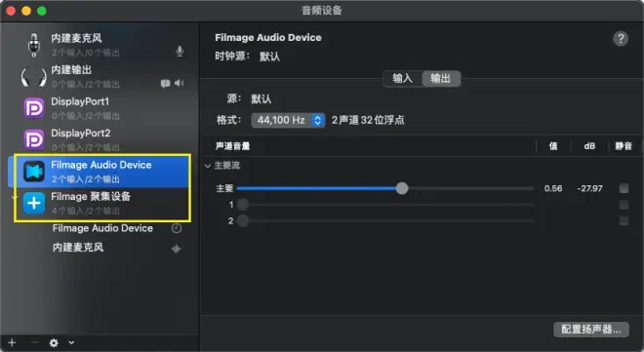Viewport: 644px width, 352px height.
Task: Click the 静音 column header
Action: tap(624, 146)
